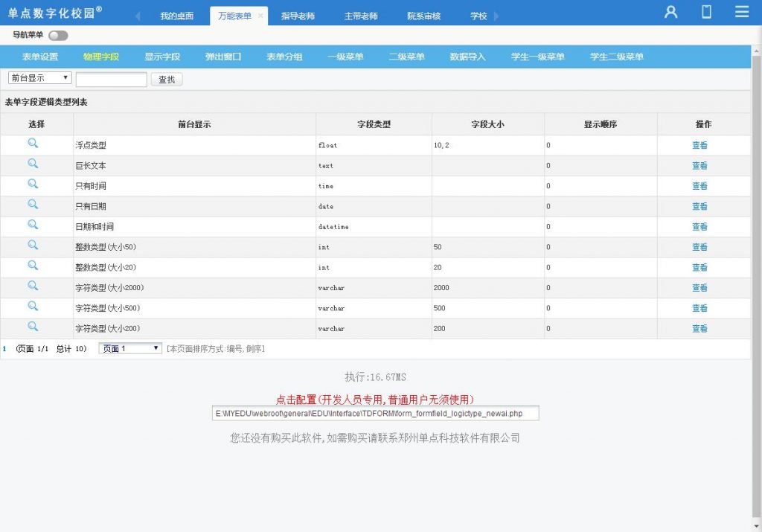Screen dimensions: 762x532
Task: Click the 查找 search button
Action: pos(167,79)
